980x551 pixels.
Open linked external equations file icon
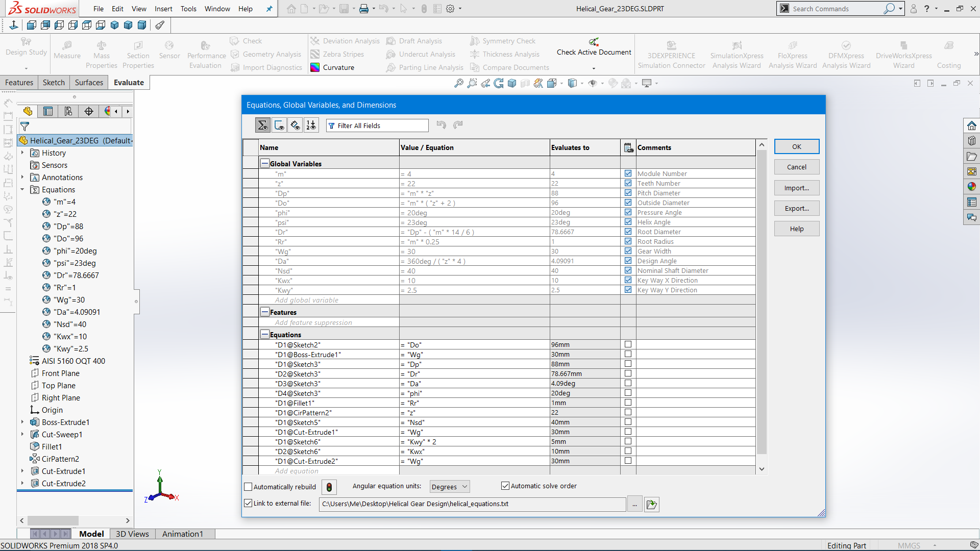pyautogui.click(x=651, y=505)
